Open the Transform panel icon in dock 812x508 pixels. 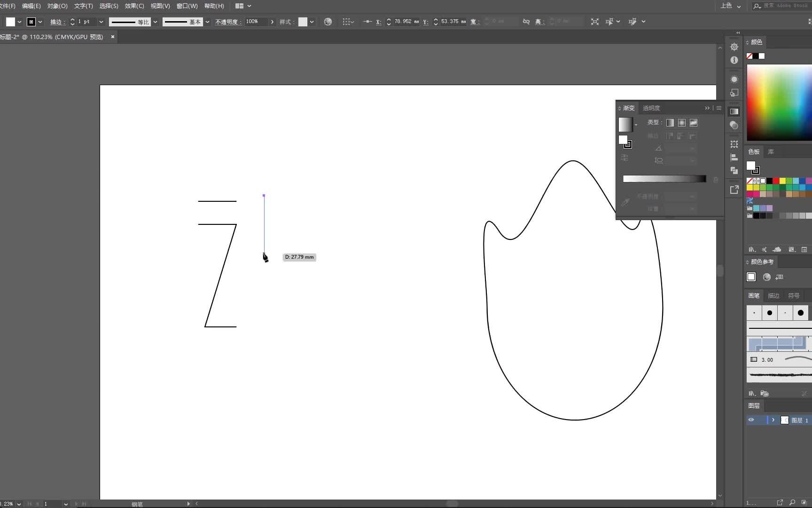tap(734, 144)
